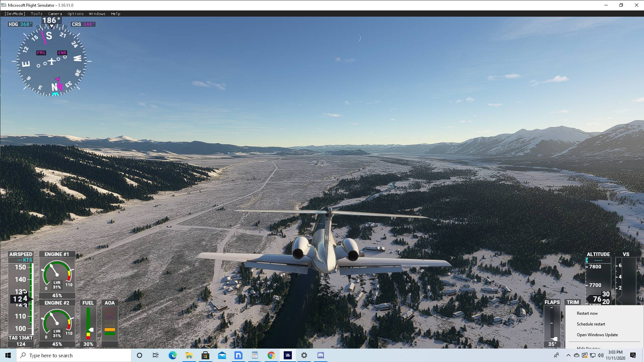Open File Explorer from taskbar
644x362 pixels.
tap(189, 355)
